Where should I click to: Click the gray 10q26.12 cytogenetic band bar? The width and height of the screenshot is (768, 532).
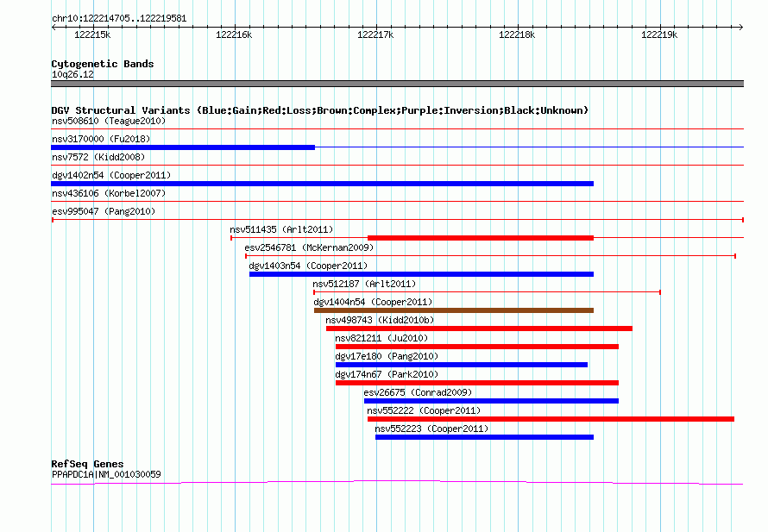click(397, 84)
